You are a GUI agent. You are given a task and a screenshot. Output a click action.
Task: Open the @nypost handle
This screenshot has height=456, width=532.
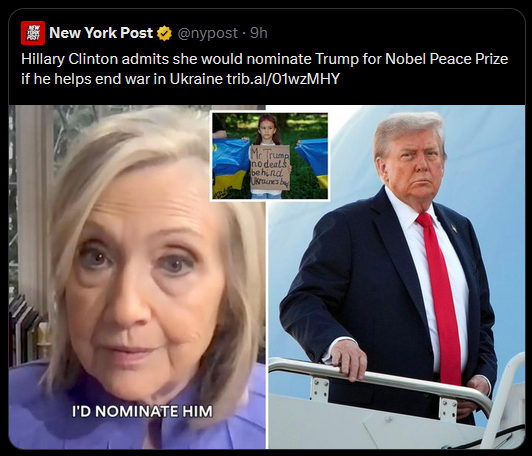click(207, 33)
